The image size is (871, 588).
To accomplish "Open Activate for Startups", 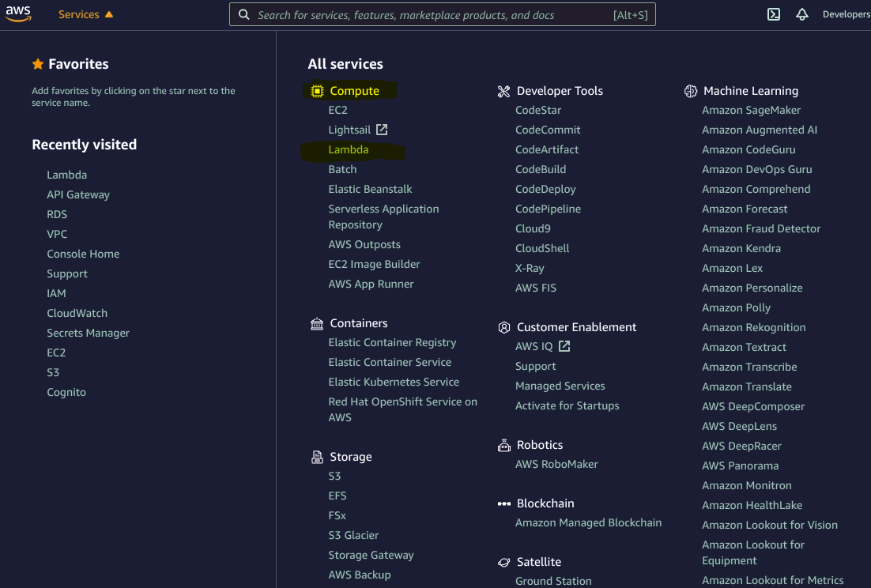I will [567, 405].
